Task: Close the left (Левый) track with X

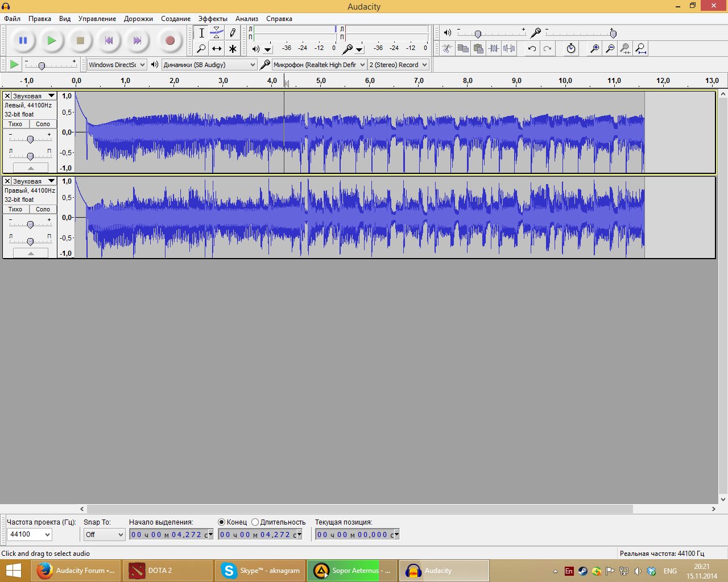Action: [x=7, y=96]
